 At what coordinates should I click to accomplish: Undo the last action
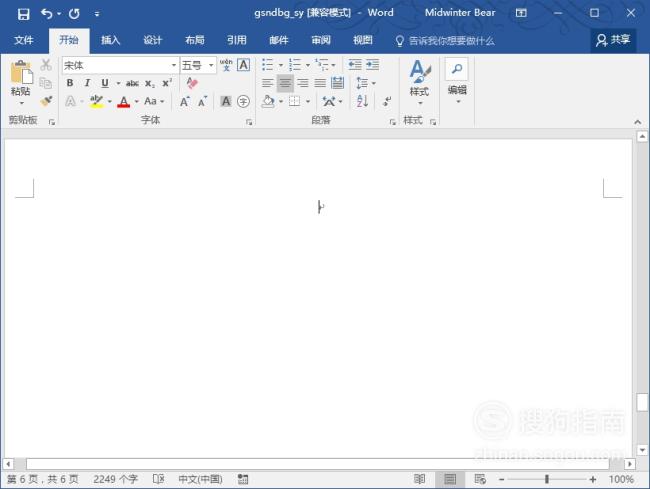point(46,14)
